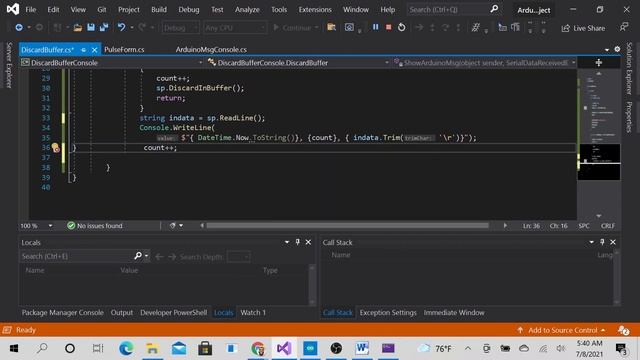This screenshot has width=640, height=360.
Task: Open the Any CPU platform dropdown
Action: coord(234,28)
